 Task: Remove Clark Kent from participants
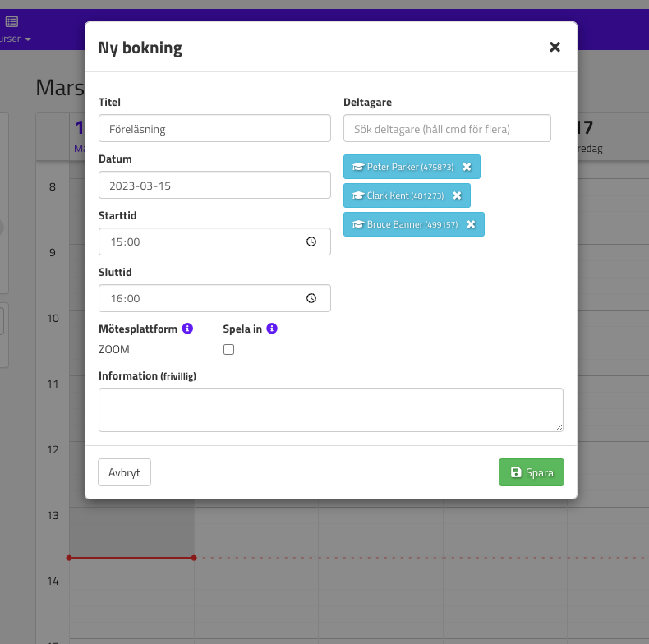pyautogui.click(x=457, y=195)
